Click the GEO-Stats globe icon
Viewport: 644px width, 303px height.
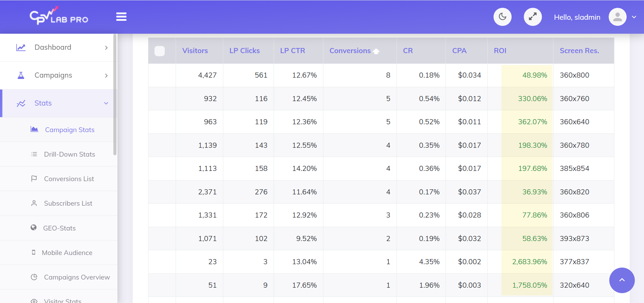[x=33, y=227]
